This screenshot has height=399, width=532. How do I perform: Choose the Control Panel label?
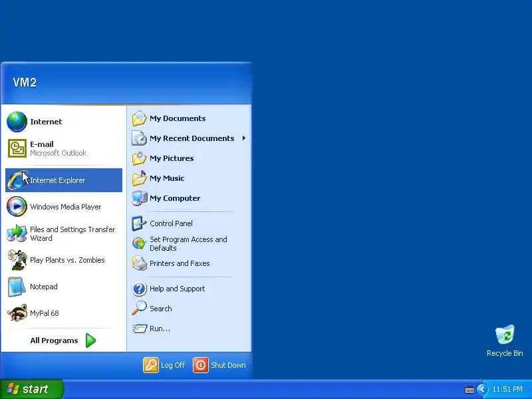pyautogui.click(x=171, y=223)
